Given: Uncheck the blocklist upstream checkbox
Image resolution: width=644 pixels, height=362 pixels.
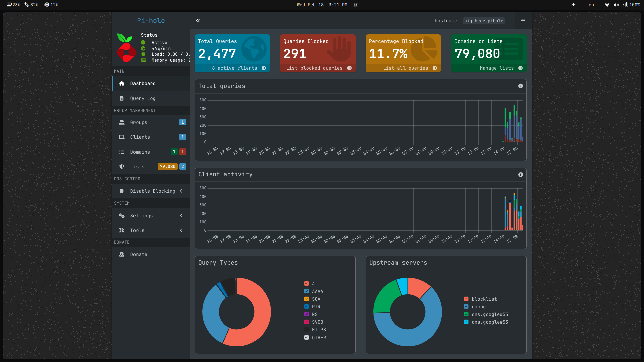Looking at the screenshot, I should (x=466, y=299).
